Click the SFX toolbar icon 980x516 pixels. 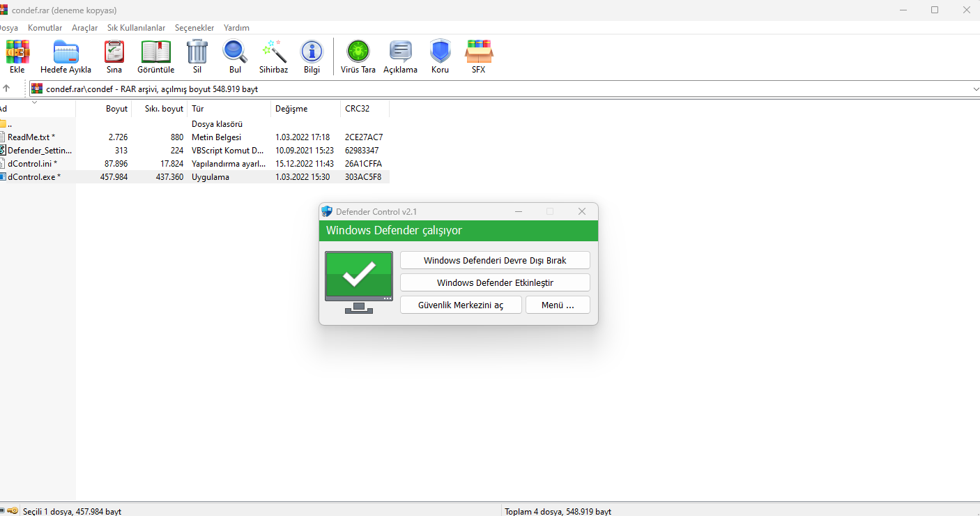point(479,52)
